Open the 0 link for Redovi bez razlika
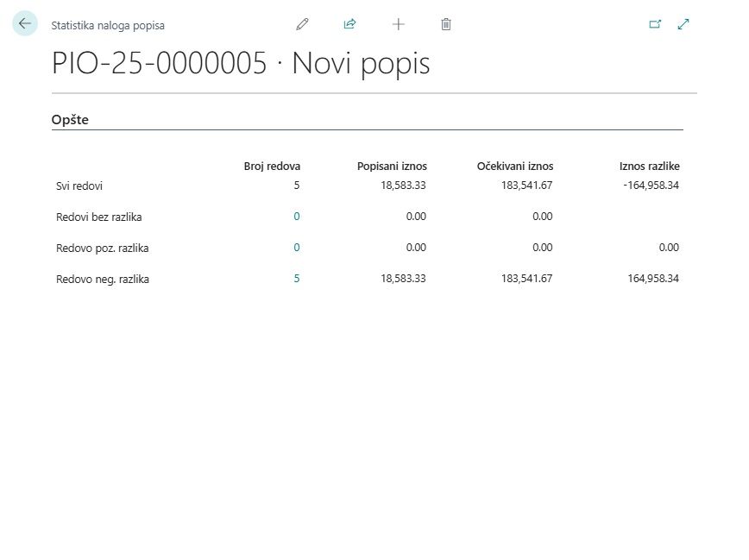 (297, 217)
